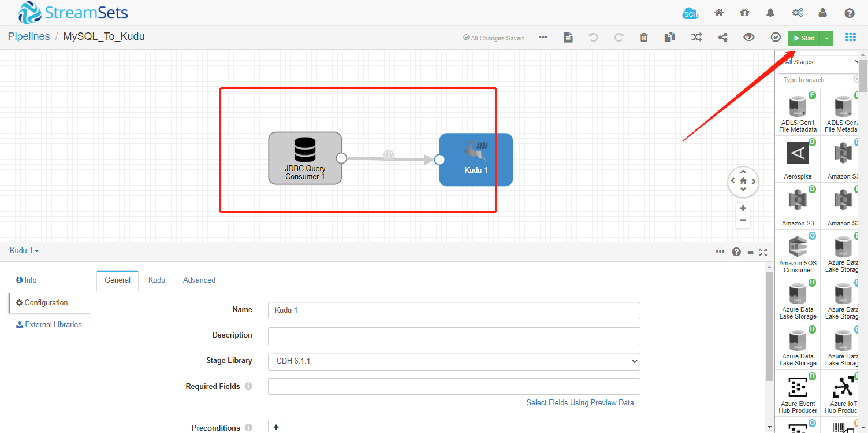
Task: Click the canvas home/center navigation icon
Action: tap(743, 181)
